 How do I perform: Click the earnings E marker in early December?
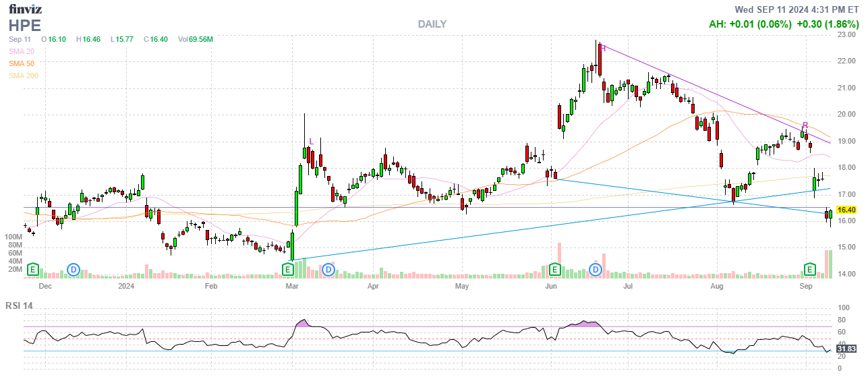click(32, 270)
